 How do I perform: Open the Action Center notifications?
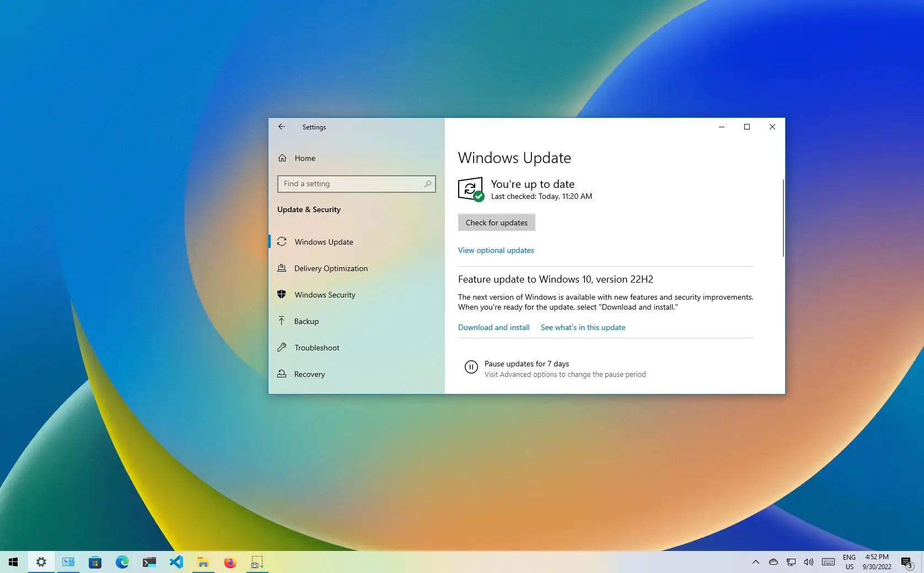click(x=907, y=562)
